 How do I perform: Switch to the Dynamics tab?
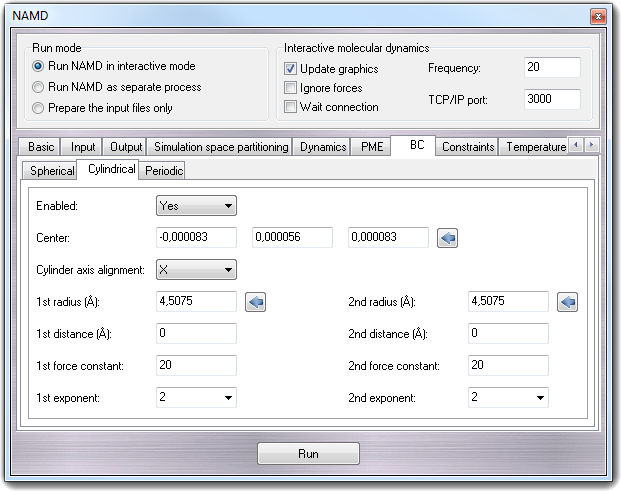(322, 147)
